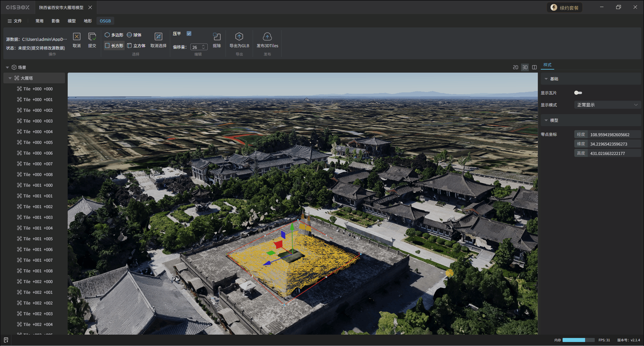The image size is (644, 346).
Task: Select the Cube (立方体) selection tool
Action: point(136,46)
